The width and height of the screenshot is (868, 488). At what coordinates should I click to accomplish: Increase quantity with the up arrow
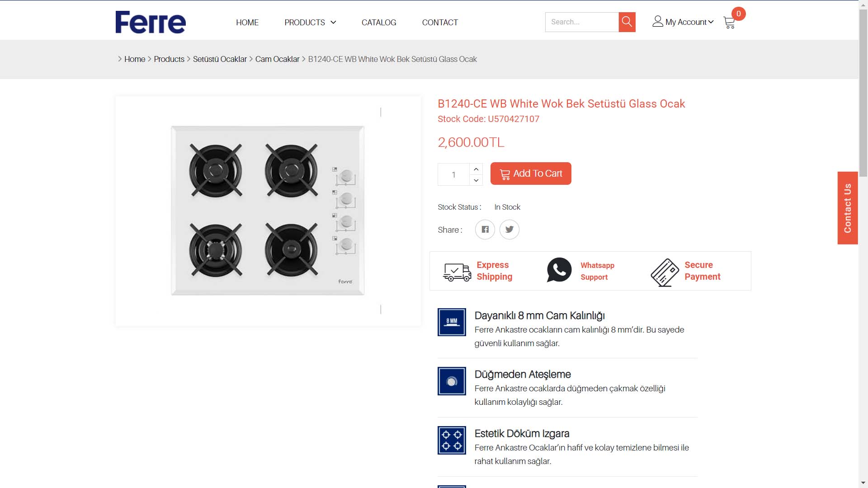[476, 169]
